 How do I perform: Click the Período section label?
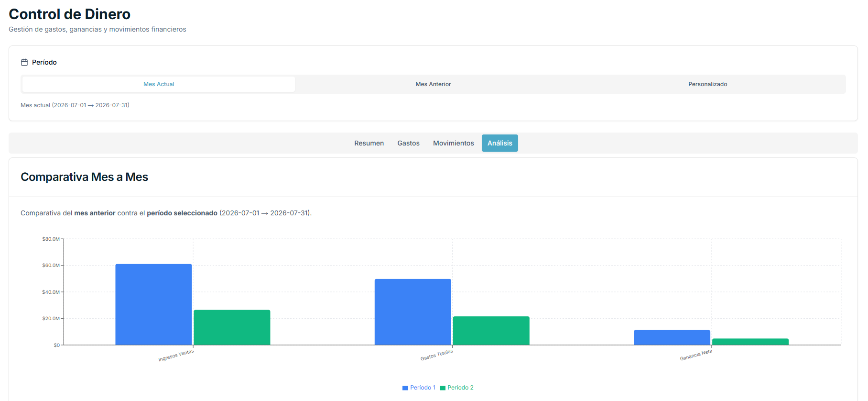click(x=44, y=62)
